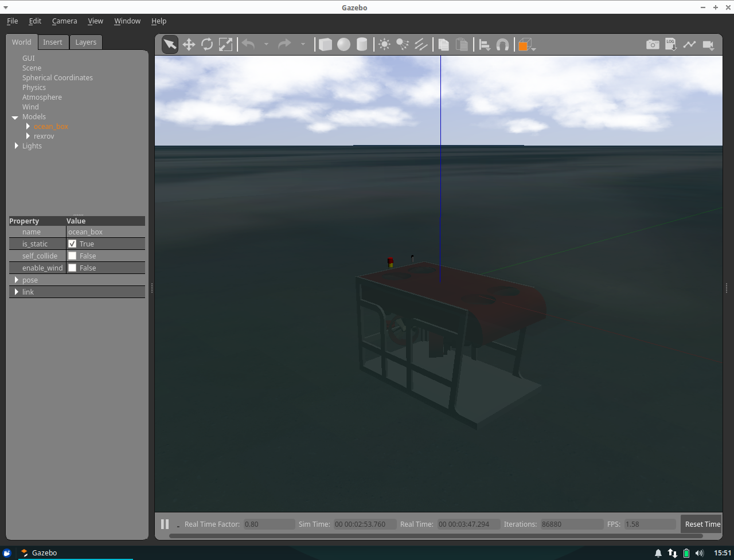Viewport: 734px width, 560px height.
Task: Add a point light to the world
Action: pyautogui.click(x=384, y=44)
